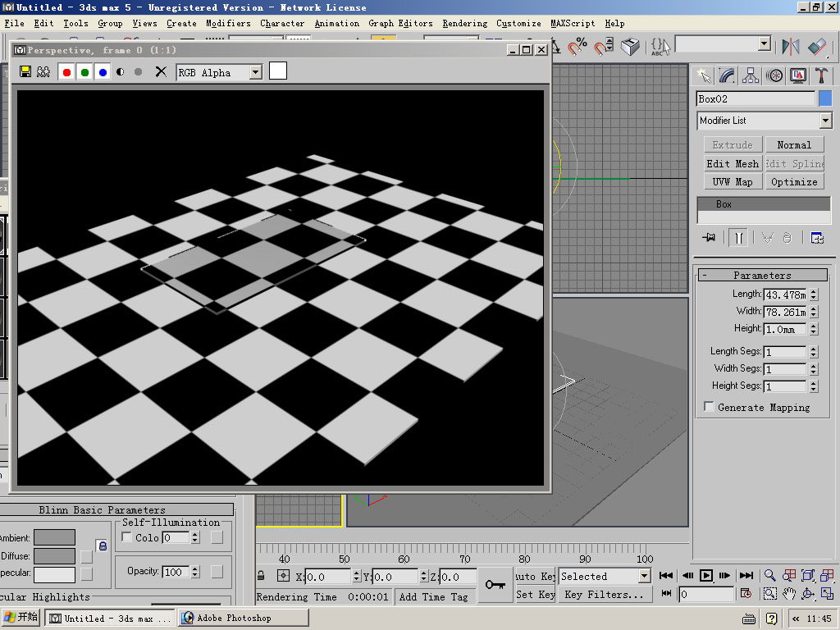
Task: Apply the Normal modifier button
Action: pyautogui.click(x=794, y=145)
